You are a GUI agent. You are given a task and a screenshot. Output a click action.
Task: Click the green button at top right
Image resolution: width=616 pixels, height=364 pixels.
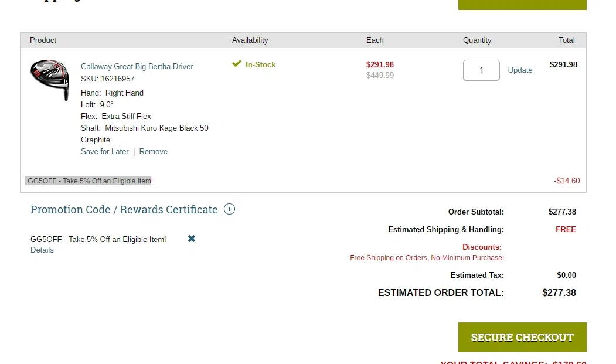(x=522, y=5)
